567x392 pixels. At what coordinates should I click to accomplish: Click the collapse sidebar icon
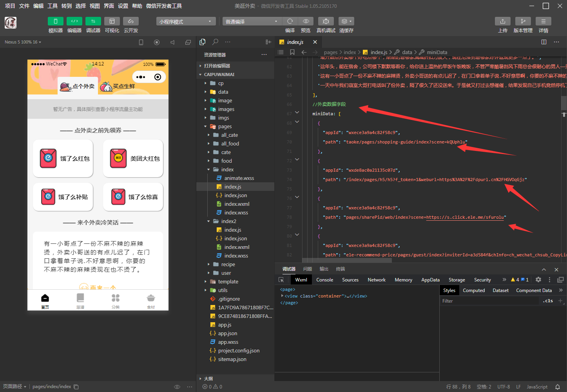pos(268,42)
